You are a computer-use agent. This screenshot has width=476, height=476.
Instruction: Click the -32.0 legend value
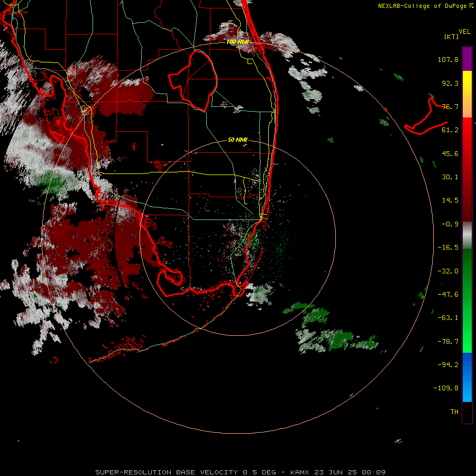tap(448, 271)
